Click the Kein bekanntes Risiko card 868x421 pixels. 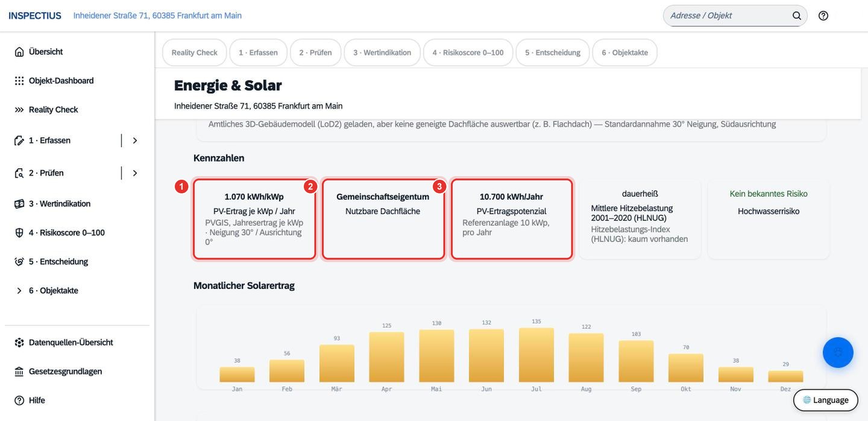769,219
